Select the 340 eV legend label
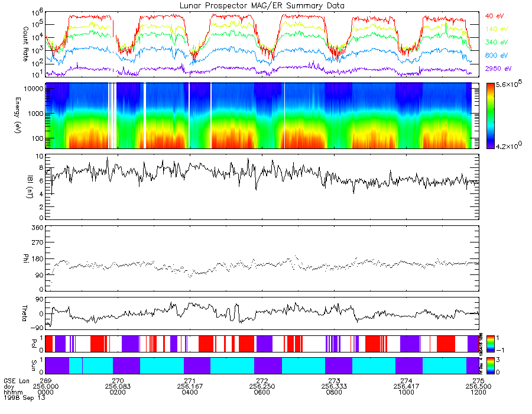The height and width of the screenshot is (414, 532). click(497, 42)
